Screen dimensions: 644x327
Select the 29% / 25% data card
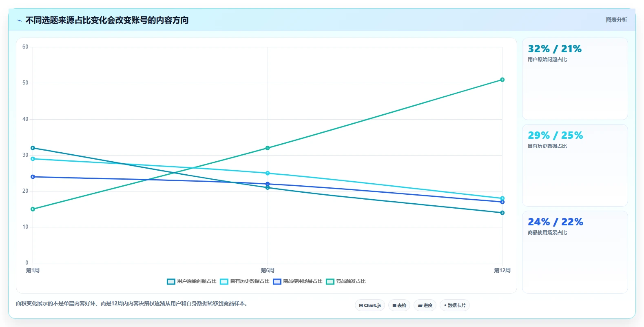point(575,165)
